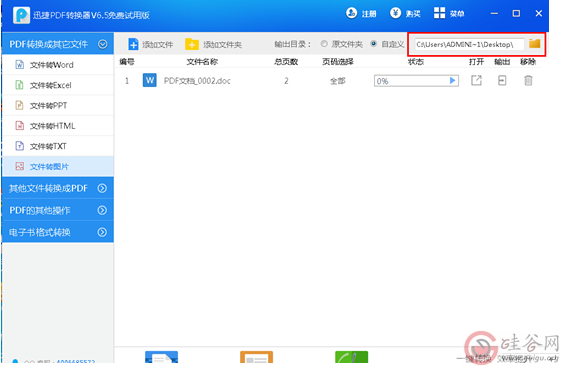This screenshot has width=567, height=371.
Task: Click the 总页数 column header
Action: pyautogui.click(x=286, y=62)
